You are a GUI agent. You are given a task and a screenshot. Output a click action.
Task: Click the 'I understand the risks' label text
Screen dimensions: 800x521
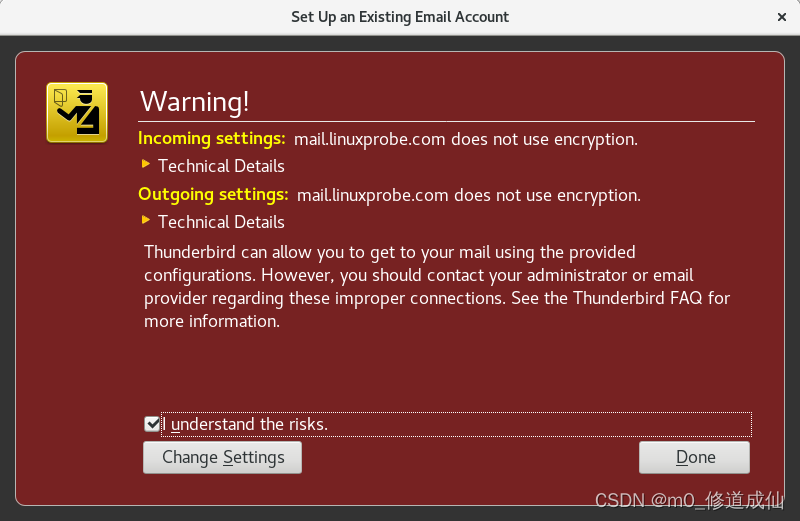coord(245,424)
